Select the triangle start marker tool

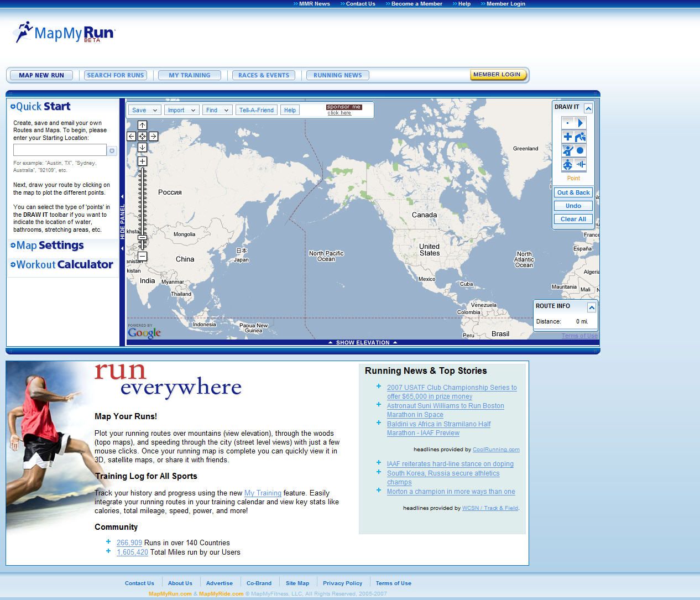coord(581,123)
